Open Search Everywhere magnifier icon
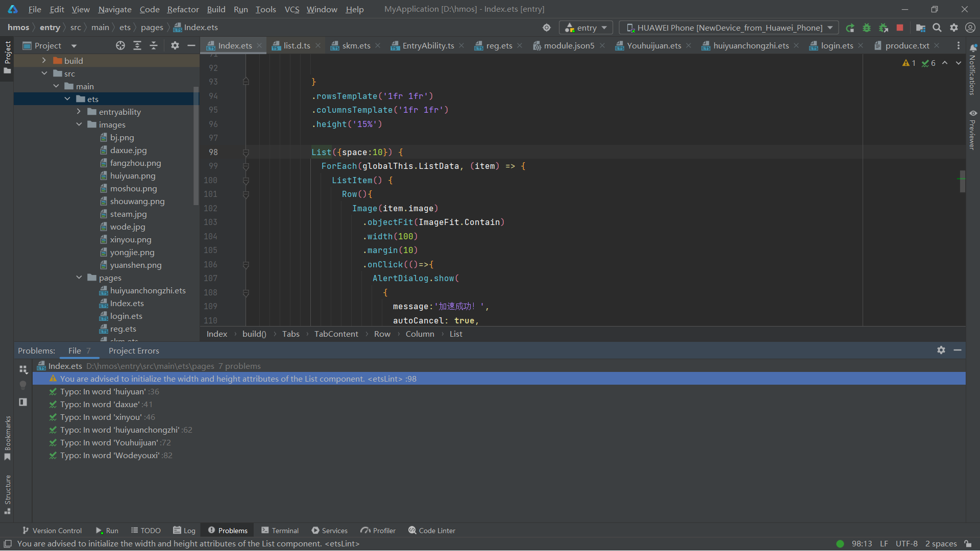Image resolution: width=980 pixels, height=551 pixels. (937, 28)
